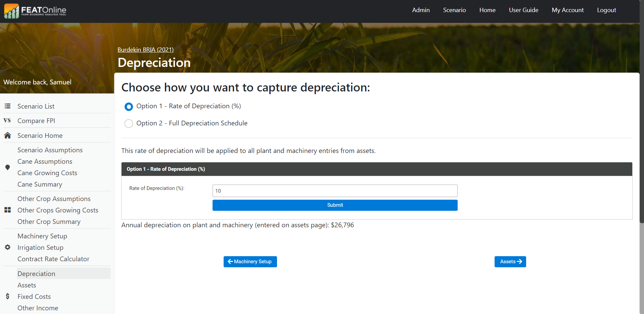Image resolution: width=644 pixels, height=314 pixels.
Task: Proceed with the Assets arrow button
Action: click(510, 262)
